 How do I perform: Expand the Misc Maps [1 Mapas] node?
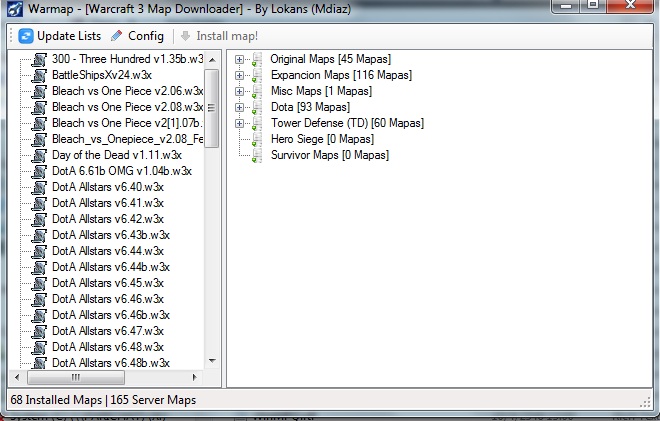click(x=240, y=91)
